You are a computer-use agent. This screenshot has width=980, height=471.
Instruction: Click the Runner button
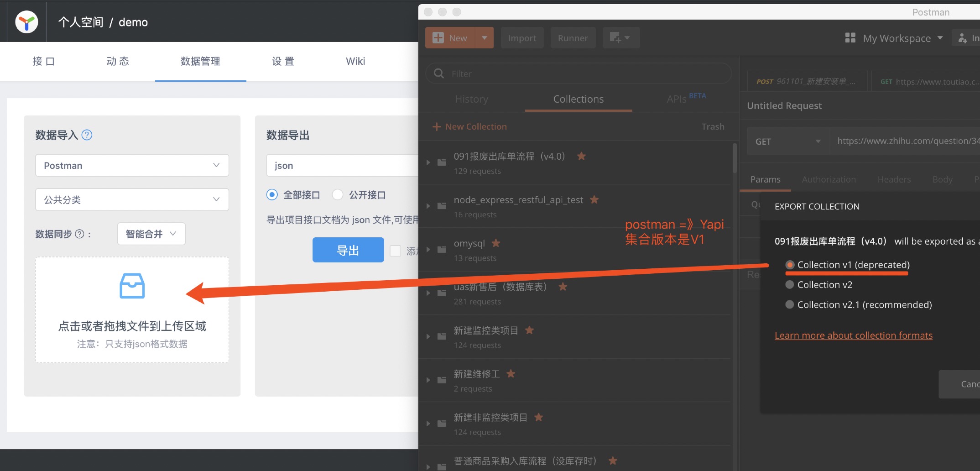pyautogui.click(x=573, y=38)
